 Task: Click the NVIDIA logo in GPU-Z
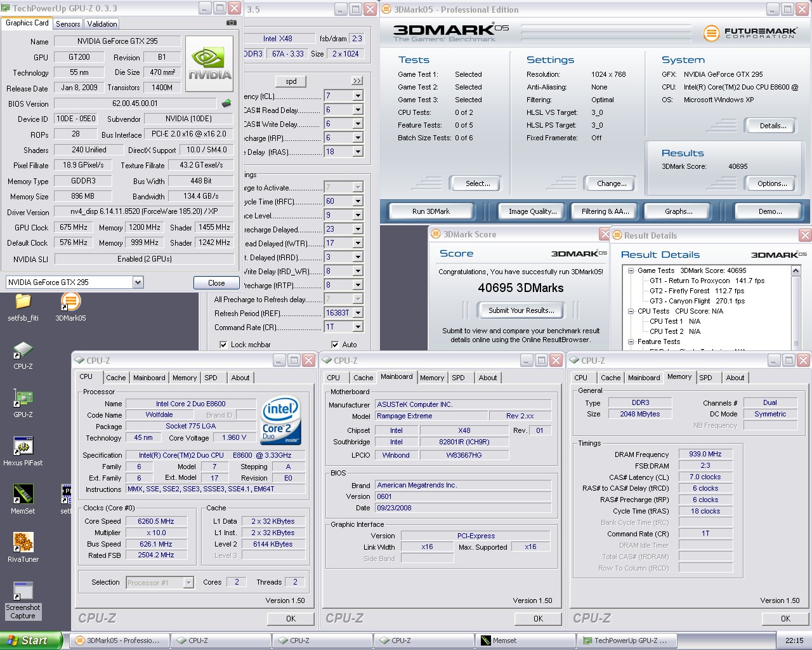point(211,63)
